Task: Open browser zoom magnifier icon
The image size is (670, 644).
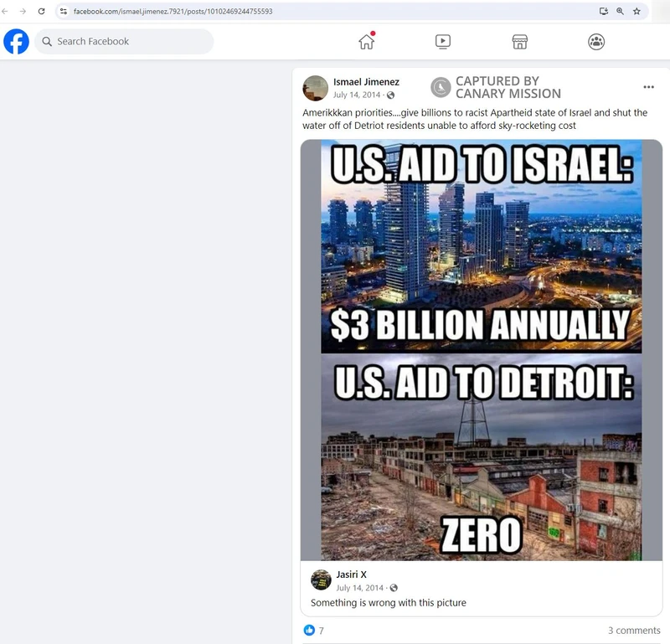Action: (620, 11)
